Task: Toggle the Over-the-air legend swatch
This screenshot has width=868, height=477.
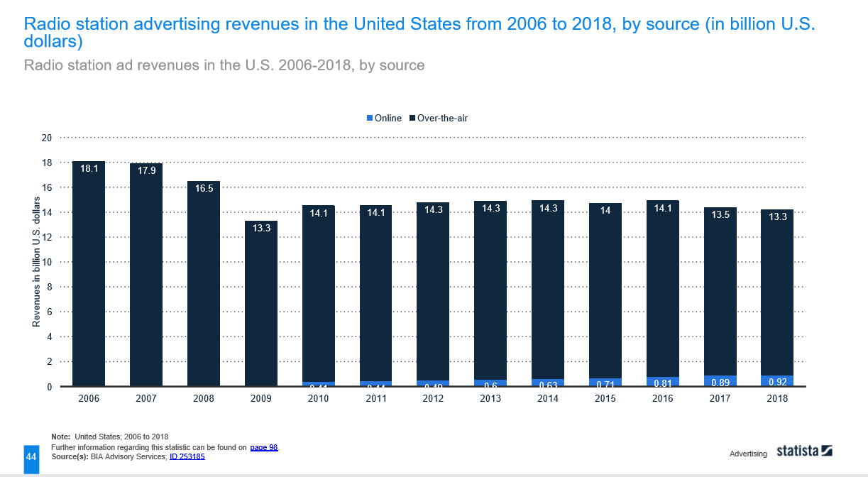Action: point(412,119)
